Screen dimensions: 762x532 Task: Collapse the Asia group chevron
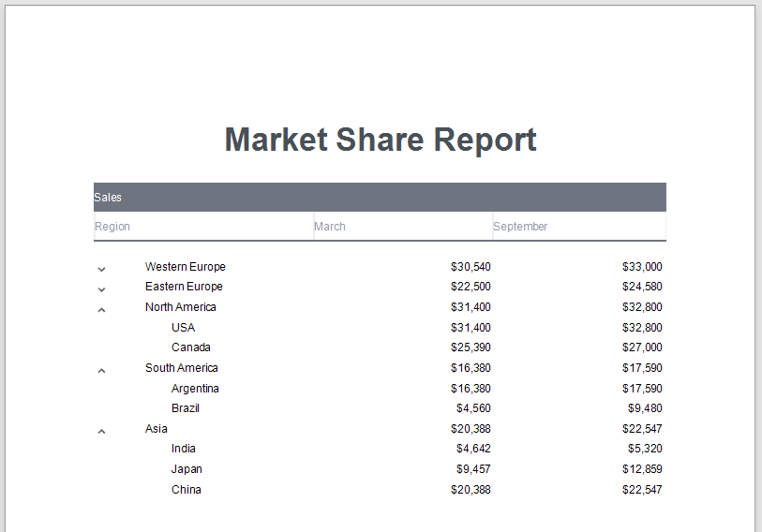coord(101,431)
